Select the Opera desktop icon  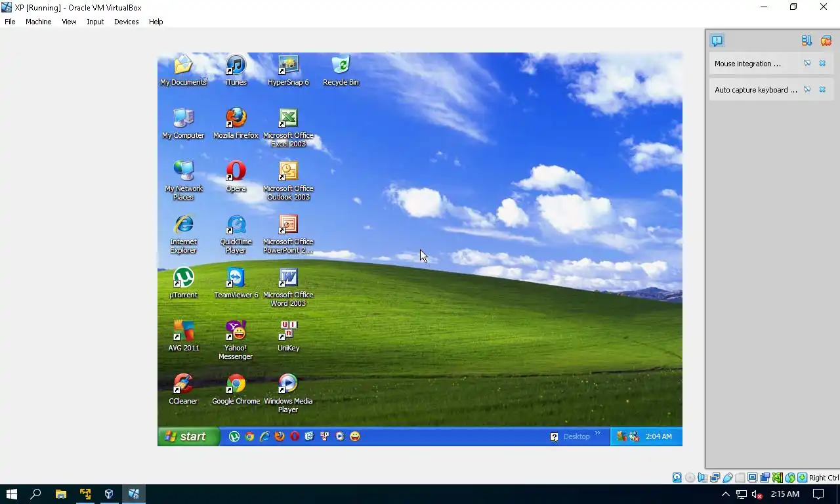236,177
